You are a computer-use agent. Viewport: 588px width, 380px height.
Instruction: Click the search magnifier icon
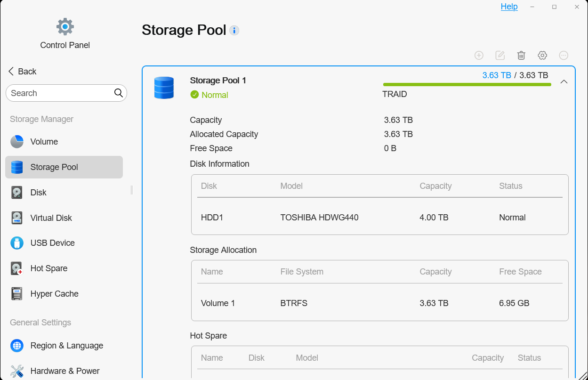119,93
